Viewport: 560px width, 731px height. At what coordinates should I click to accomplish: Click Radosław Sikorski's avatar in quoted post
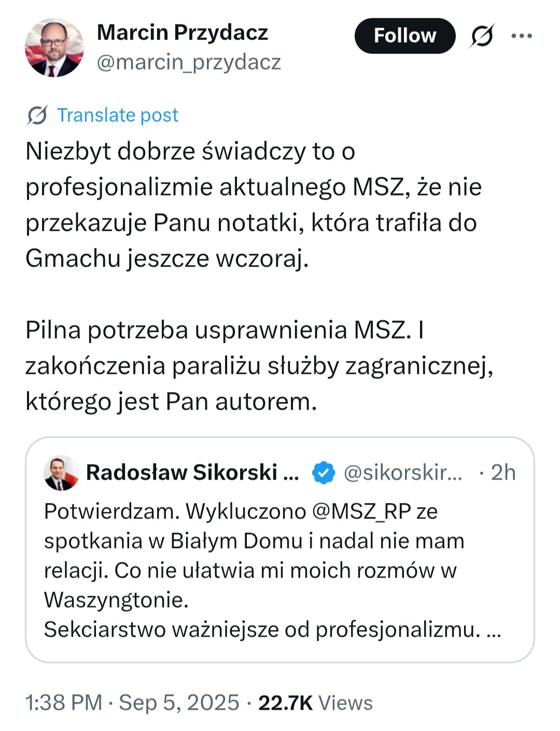pyautogui.click(x=61, y=473)
